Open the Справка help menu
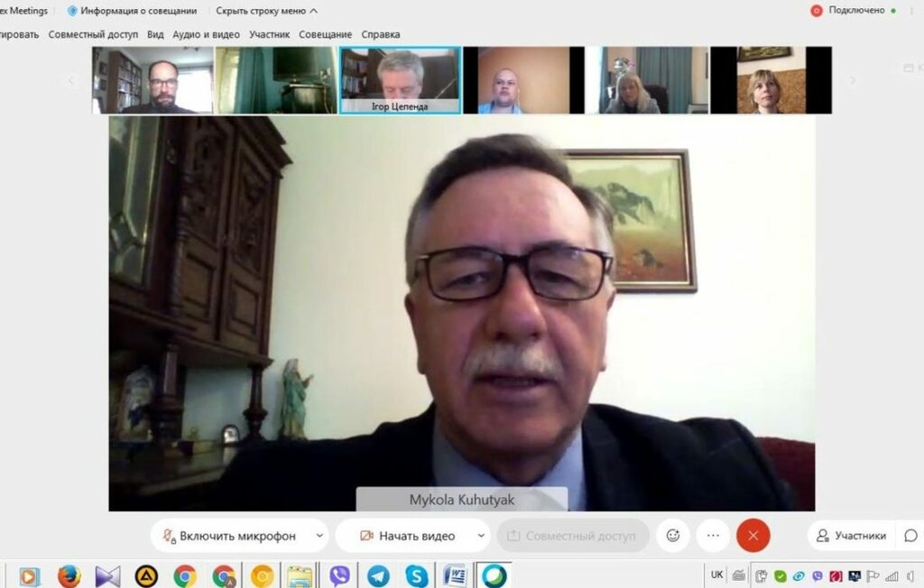 [381, 34]
